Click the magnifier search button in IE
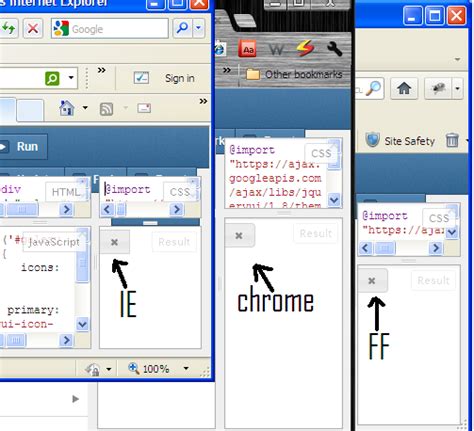Screen dimensions: 474x431 point(182,28)
